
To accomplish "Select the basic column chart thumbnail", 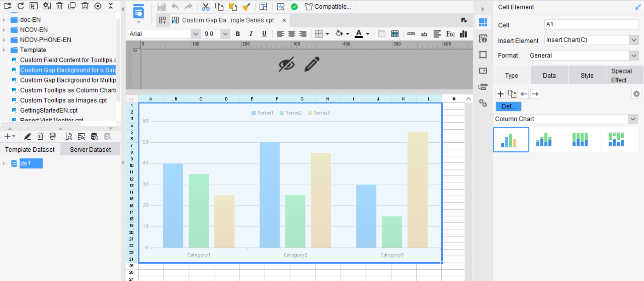I will (x=511, y=140).
